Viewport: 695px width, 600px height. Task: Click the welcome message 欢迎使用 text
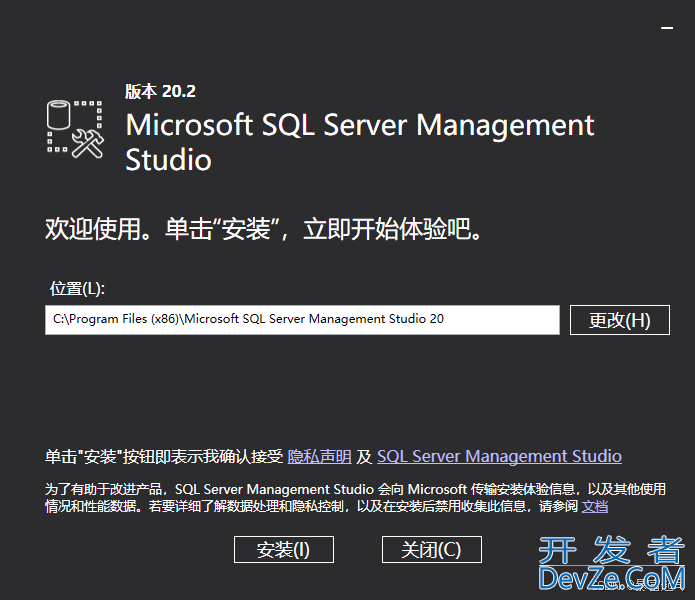tap(263, 229)
